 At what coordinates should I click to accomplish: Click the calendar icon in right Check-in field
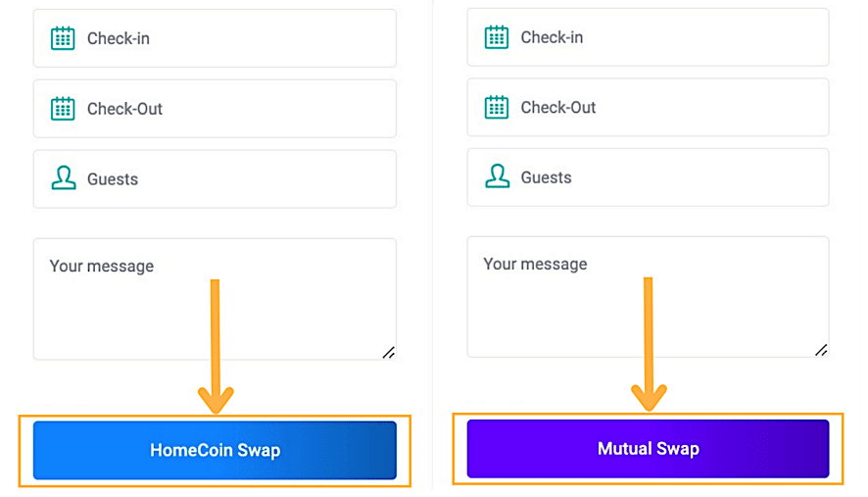pos(497,37)
